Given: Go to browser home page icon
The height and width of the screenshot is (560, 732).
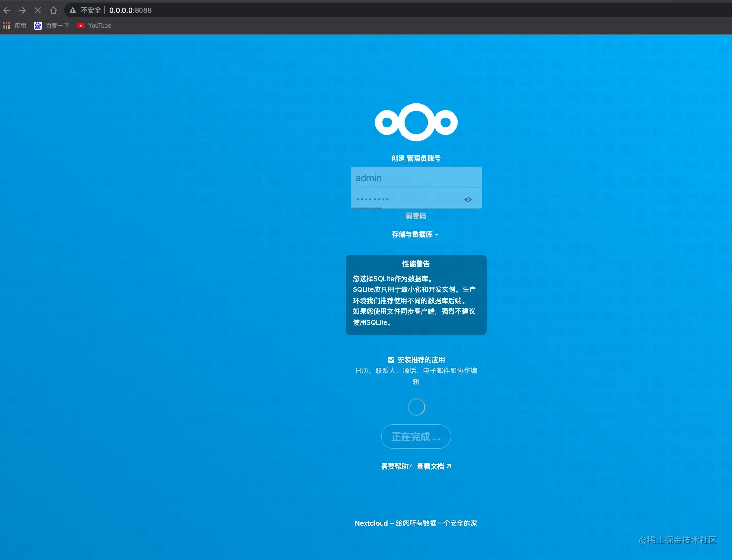Looking at the screenshot, I should 53,10.
